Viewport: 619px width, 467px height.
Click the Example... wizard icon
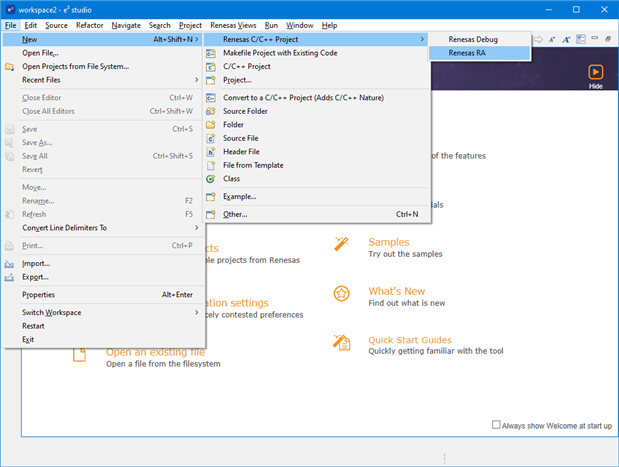[211, 197]
